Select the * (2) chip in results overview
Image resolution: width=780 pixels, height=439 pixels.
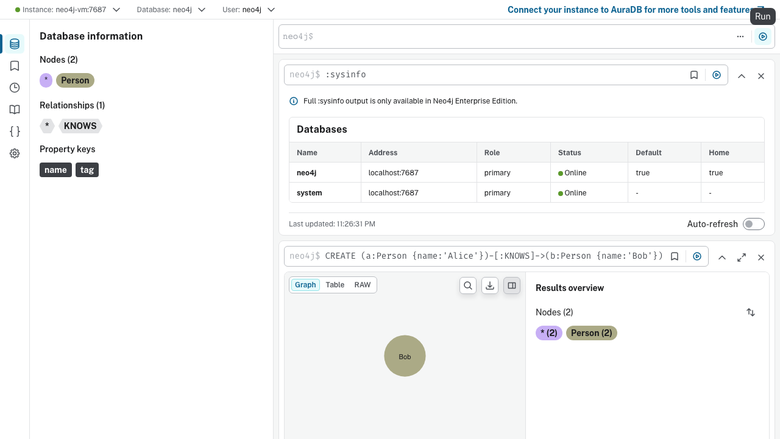point(549,333)
